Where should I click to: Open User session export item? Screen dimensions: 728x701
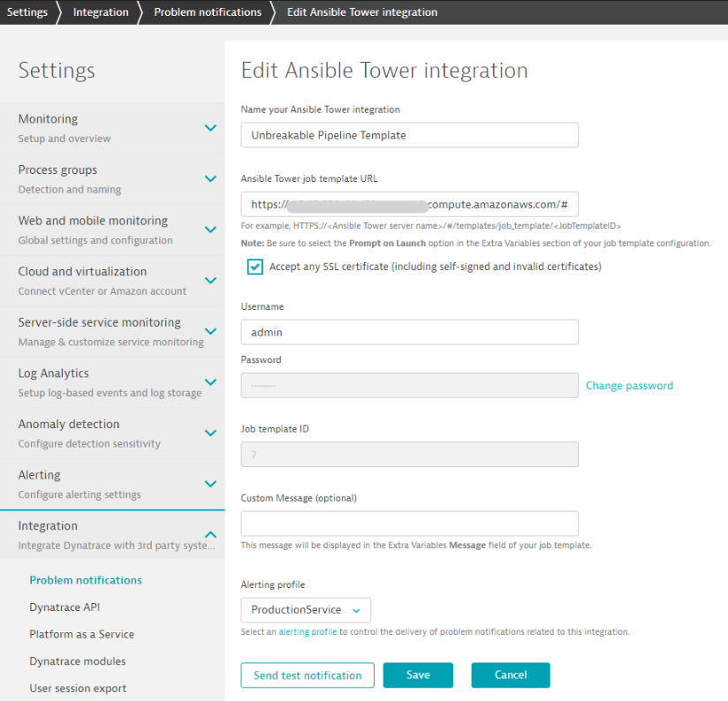pos(78,688)
